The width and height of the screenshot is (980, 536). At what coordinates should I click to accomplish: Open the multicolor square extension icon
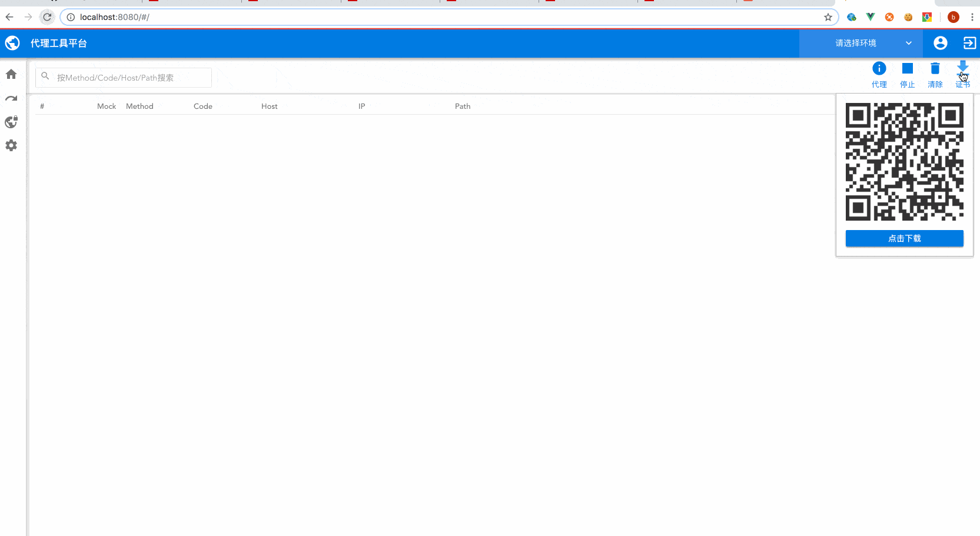pos(927,17)
